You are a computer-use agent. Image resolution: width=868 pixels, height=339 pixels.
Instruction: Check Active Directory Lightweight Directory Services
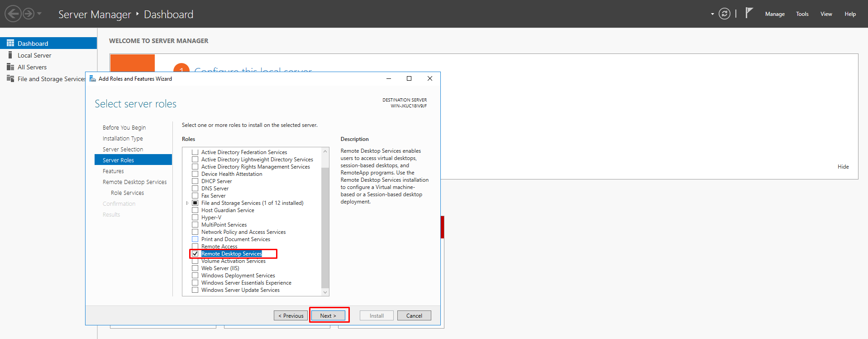click(195, 160)
